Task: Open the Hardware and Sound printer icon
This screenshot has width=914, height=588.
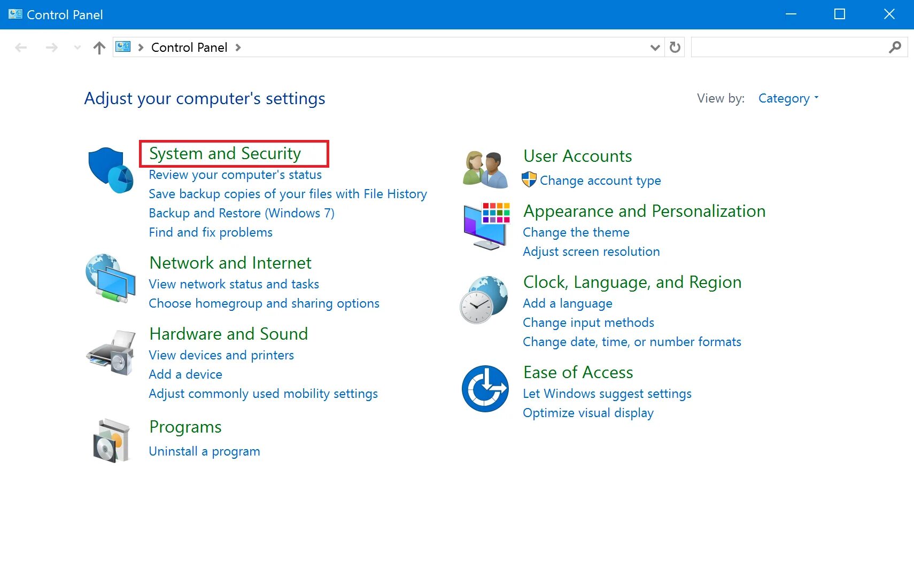Action: (x=111, y=352)
